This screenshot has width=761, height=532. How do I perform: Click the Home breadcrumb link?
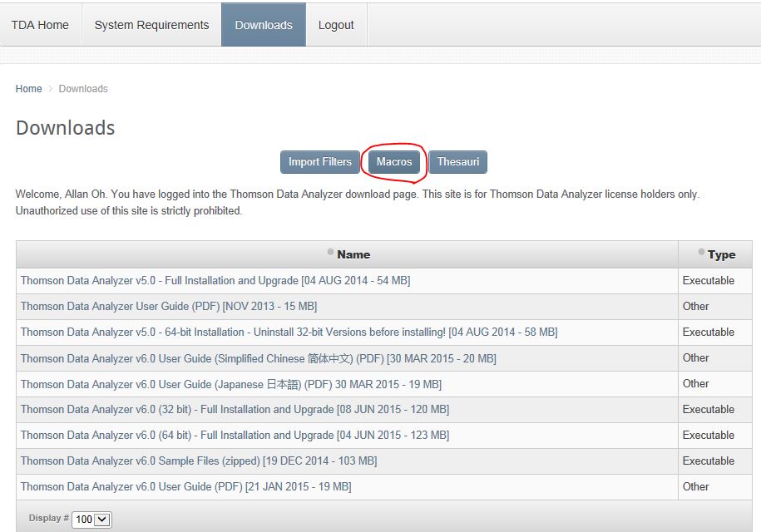pyautogui.click(x=28, y=89)
